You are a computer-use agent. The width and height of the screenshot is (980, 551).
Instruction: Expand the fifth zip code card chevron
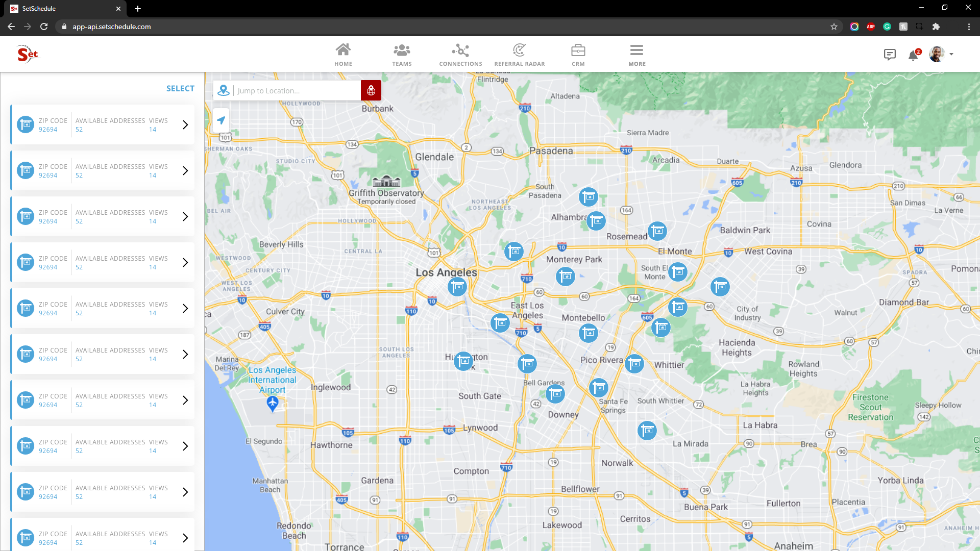[x=185, y=308]
